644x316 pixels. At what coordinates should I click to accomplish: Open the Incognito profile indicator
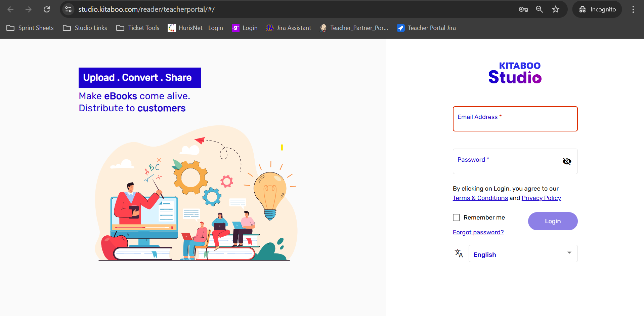[x=597, y=9]
